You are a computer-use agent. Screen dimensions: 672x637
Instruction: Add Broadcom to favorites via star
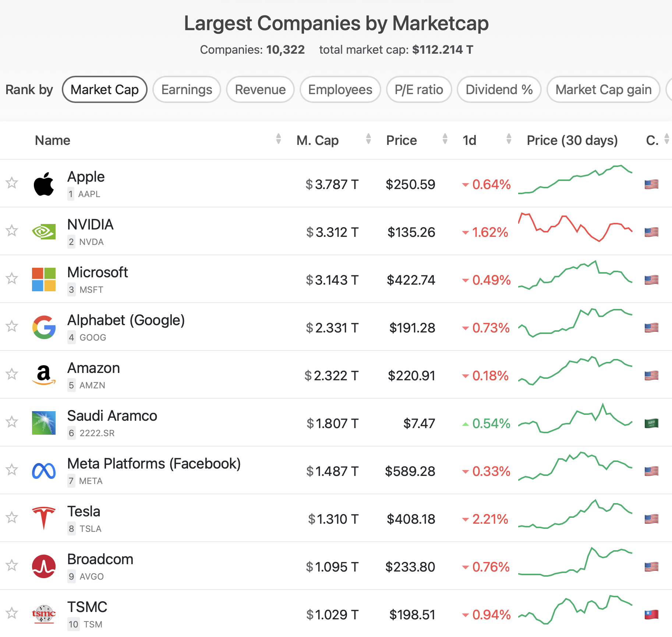pos(12,565)
